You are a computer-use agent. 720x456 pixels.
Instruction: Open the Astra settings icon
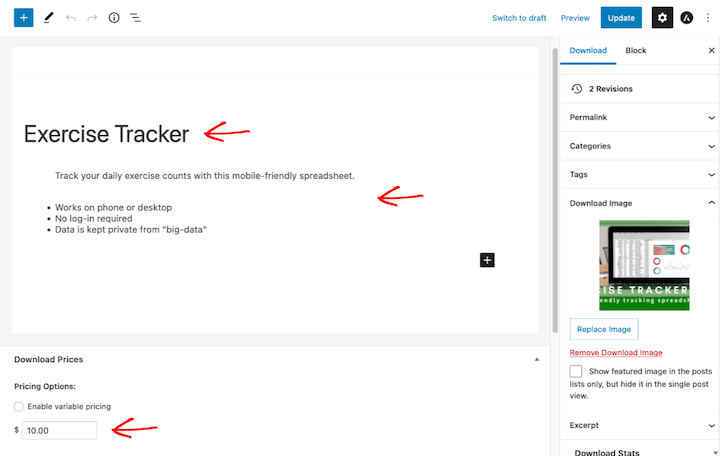pyautogui.click(x=687, y=18)
